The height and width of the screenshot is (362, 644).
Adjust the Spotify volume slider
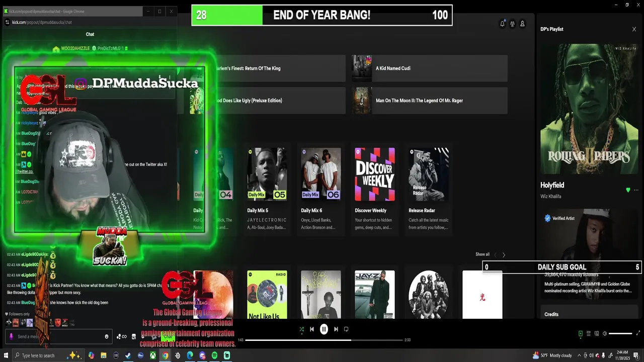pos(620,333)
